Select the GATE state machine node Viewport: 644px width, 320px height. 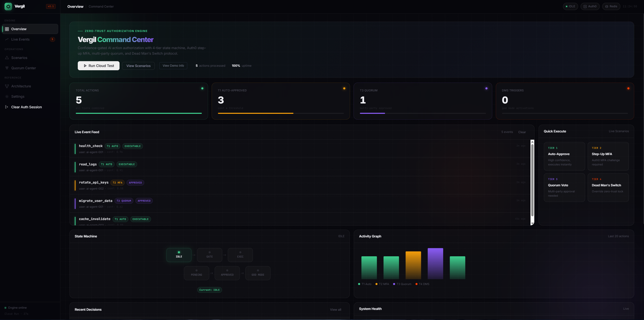(209, 255)
